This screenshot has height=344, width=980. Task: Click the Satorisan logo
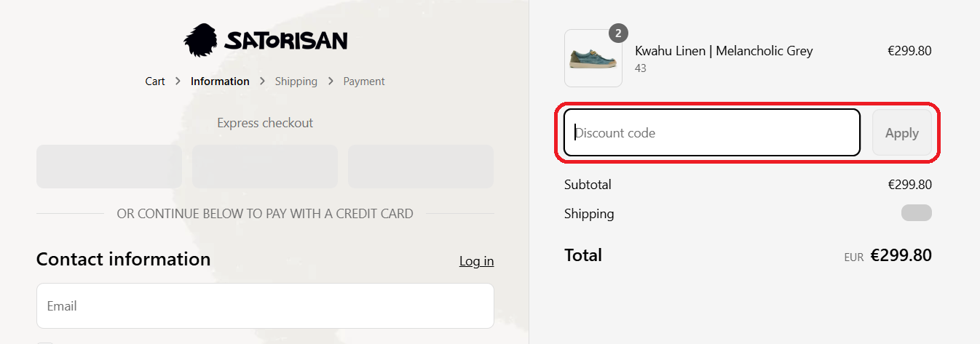[x=265, y=40]
